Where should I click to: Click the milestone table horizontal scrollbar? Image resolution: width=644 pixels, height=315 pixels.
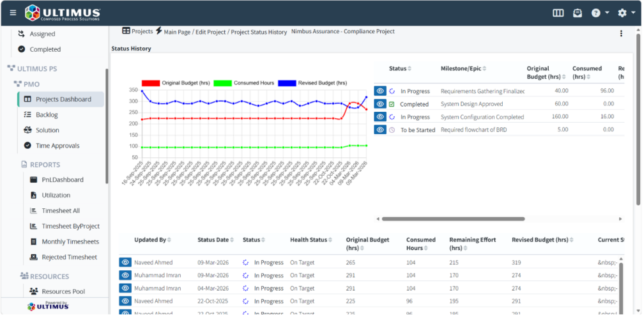pos(454,219)
